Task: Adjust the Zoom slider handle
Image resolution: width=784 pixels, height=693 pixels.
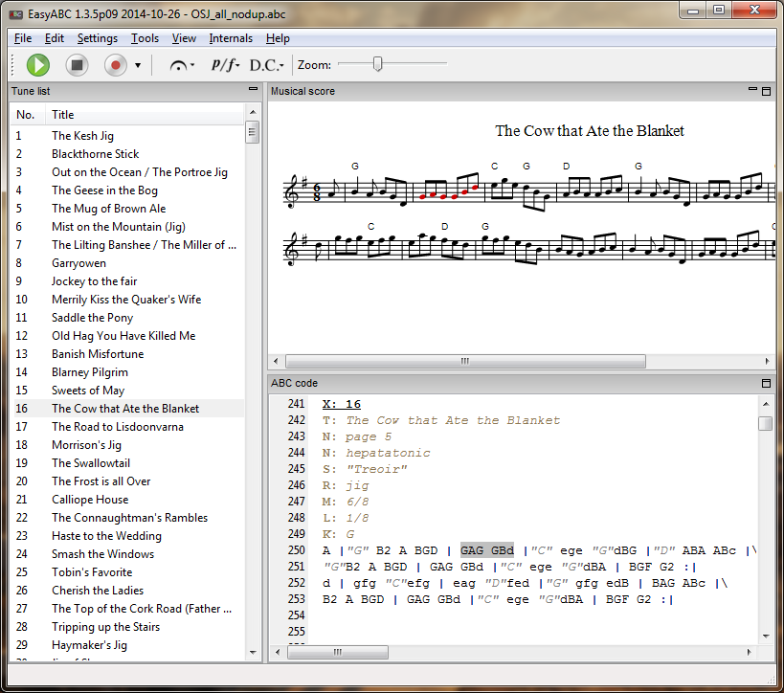Action: pos(380,65)
